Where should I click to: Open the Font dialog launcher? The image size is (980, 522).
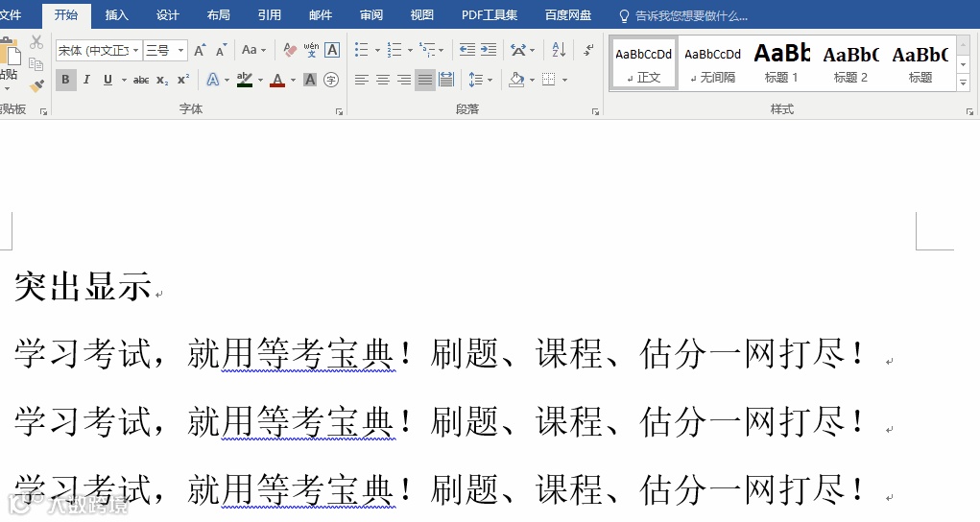(340, 112)
